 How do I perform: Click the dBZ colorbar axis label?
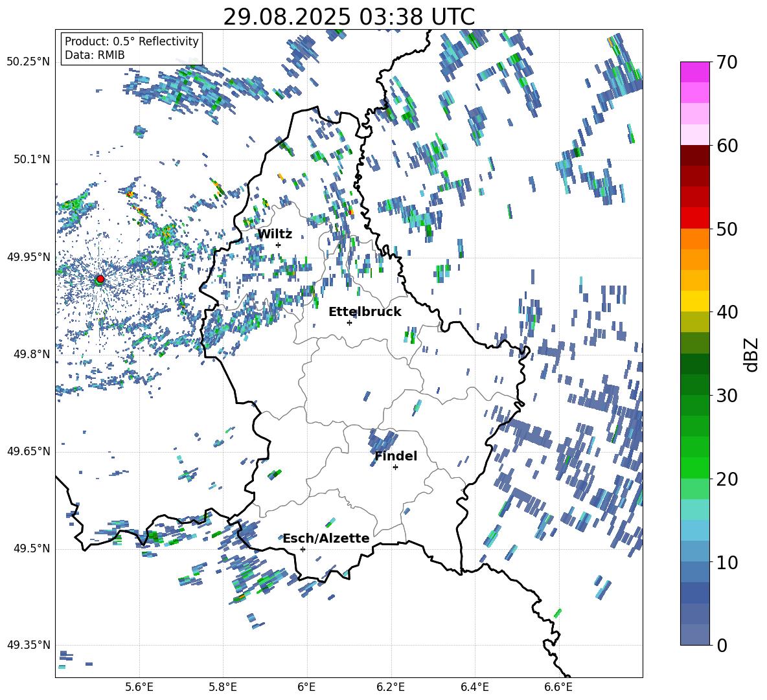click(751, 354)
